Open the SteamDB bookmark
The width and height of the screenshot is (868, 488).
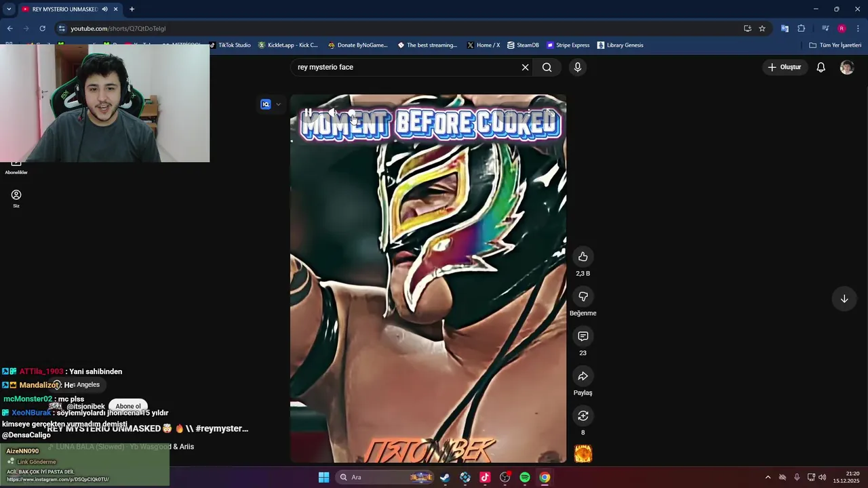523,45
